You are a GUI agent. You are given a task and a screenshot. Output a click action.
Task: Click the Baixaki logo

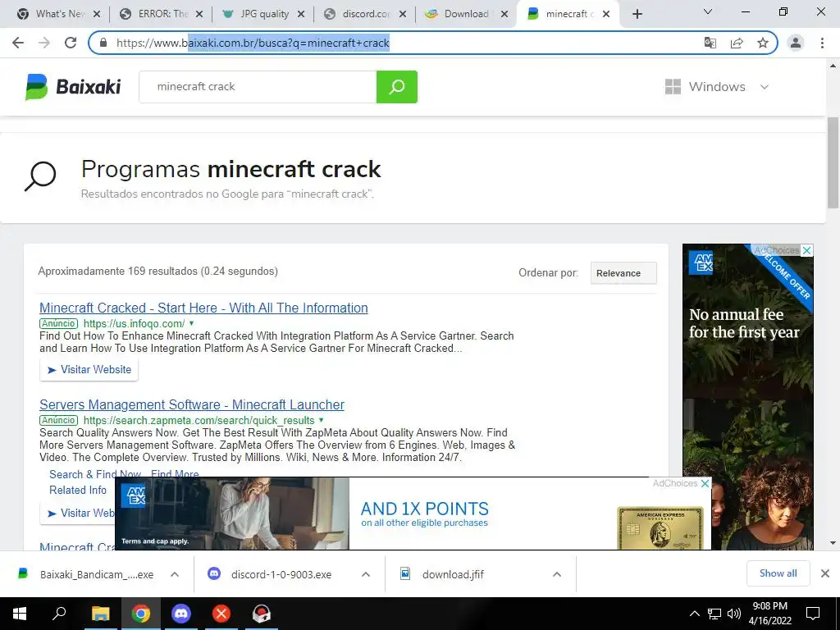tap(73, 87)
